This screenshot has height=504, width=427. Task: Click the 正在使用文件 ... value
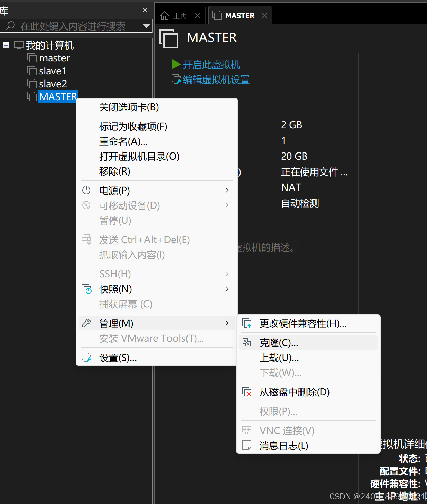coord(314,172)
